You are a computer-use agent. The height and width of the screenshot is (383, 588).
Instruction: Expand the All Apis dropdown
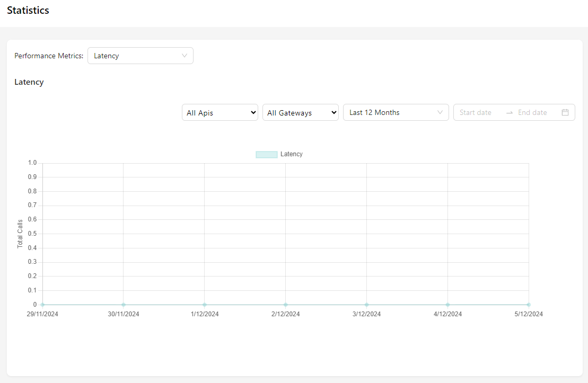click(220, 112)
